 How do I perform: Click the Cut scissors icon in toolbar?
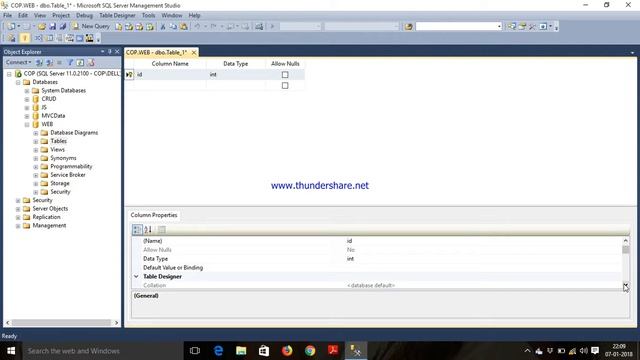pos(162,27)
